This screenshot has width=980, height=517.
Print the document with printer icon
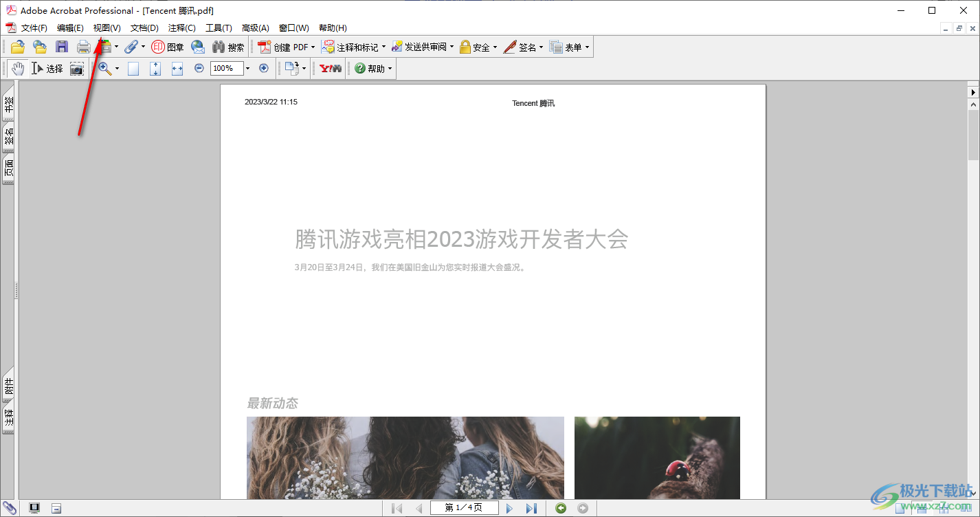click(x=83, y=47)
